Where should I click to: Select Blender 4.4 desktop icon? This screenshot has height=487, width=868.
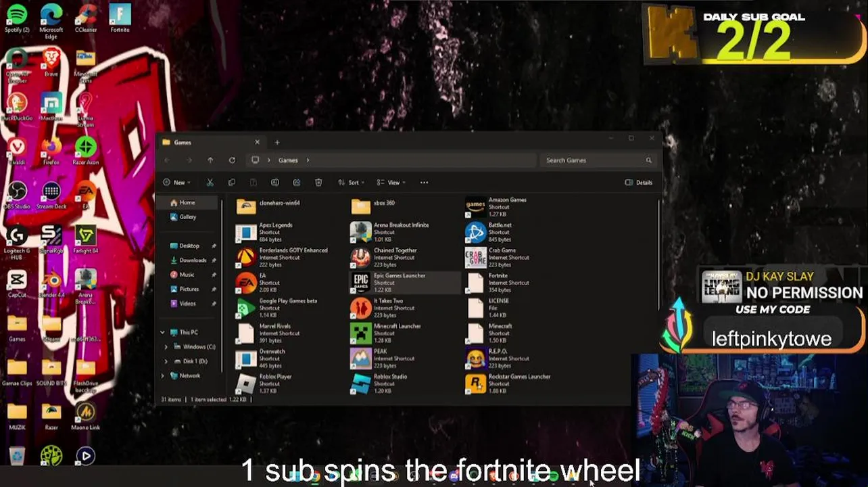(x=51, y=284)
